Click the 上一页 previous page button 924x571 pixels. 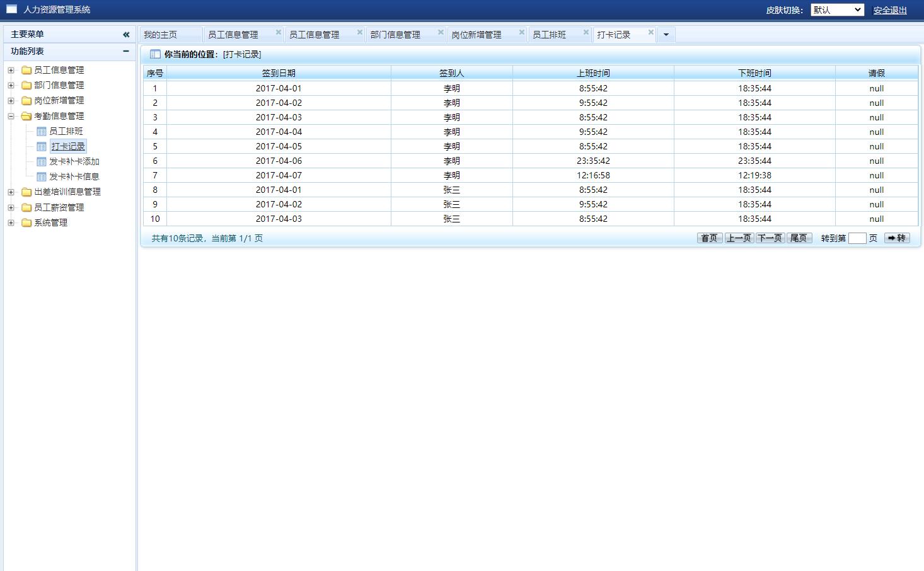click(x=739, y=238)
